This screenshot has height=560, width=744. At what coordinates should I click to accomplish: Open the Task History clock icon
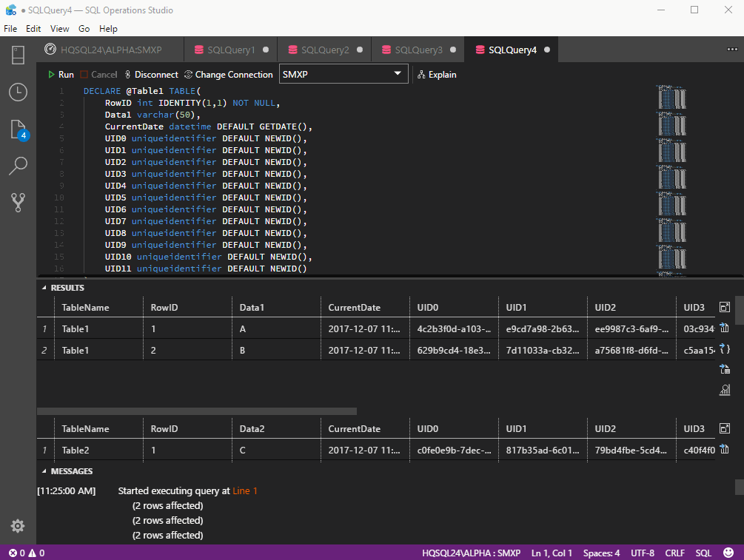point(18,92)
